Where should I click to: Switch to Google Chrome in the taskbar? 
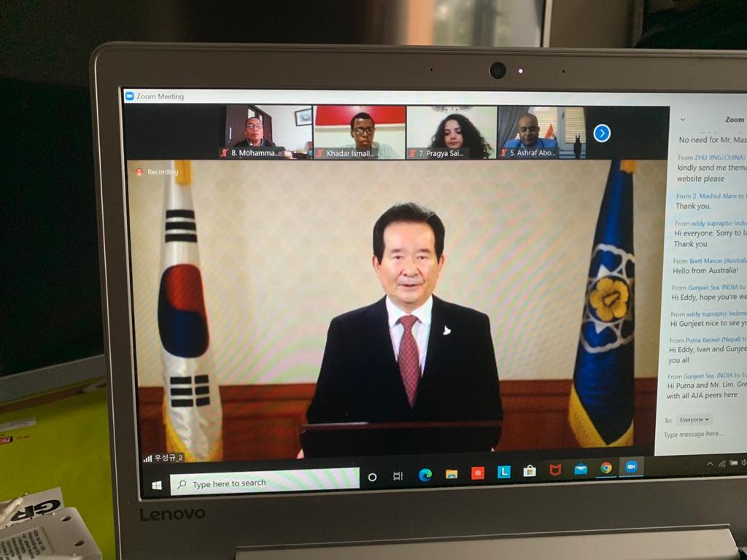tap(606, 469)
